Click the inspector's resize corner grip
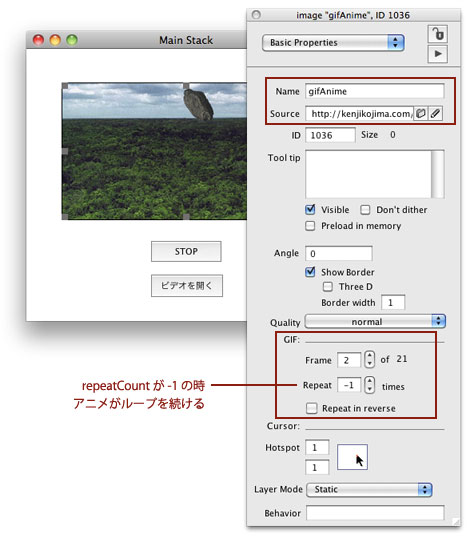This screenshot has width=473, height=542. coord(456,521)
